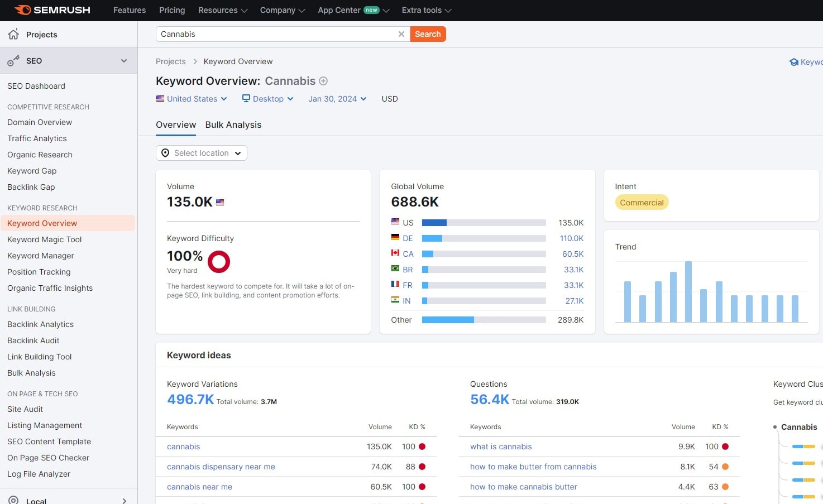Open the Features menu

click(x=130, y=10)
